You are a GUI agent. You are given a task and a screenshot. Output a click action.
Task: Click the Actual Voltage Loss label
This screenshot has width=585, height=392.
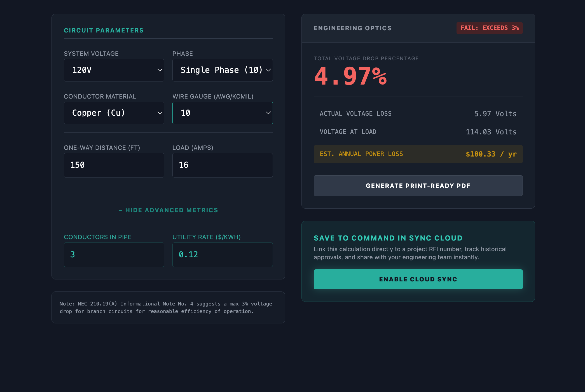pos(355,114)
